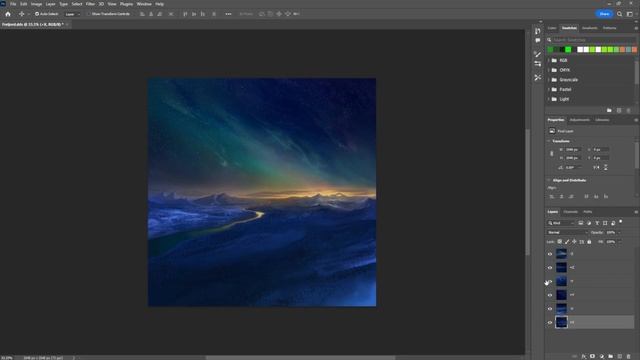Open the workspace switcher icon
This screenshot has width=640, height=360.
[x=630, y=14]
